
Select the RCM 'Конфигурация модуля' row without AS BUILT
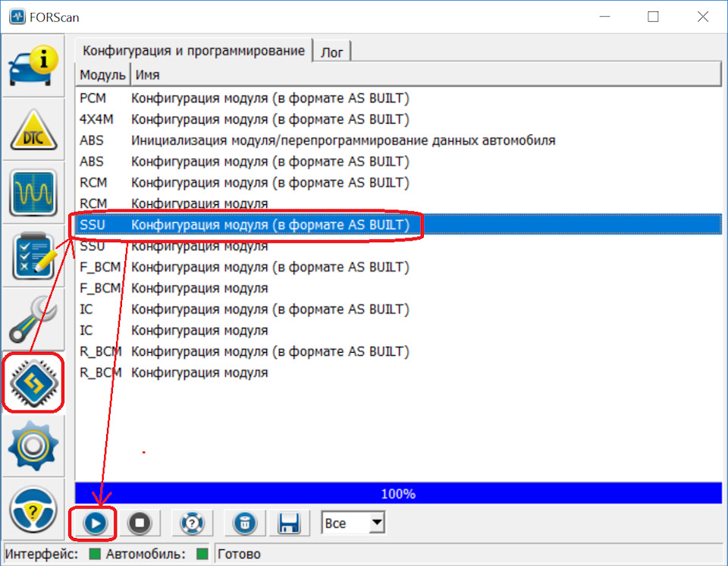coord(398,203)
